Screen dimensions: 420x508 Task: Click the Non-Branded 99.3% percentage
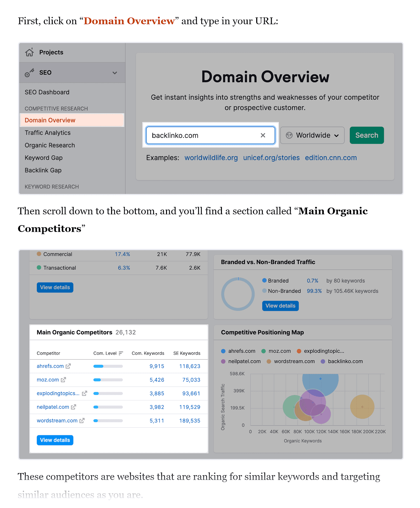pyautogui.click(x=314, y=291)
